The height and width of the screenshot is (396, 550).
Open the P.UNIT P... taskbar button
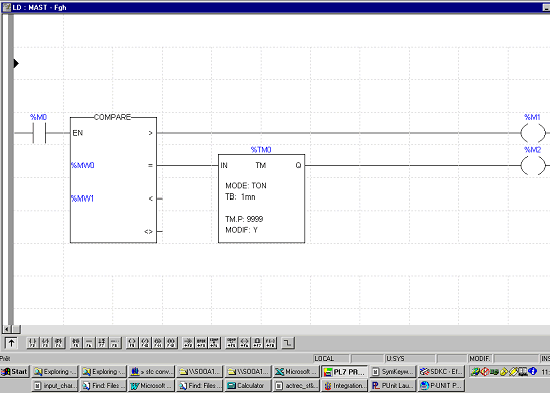[442, 385]
